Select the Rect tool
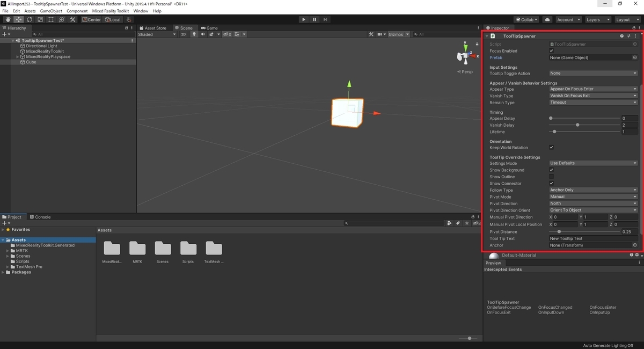This screenshot has height=349, width=644. (x=50, y=19)
